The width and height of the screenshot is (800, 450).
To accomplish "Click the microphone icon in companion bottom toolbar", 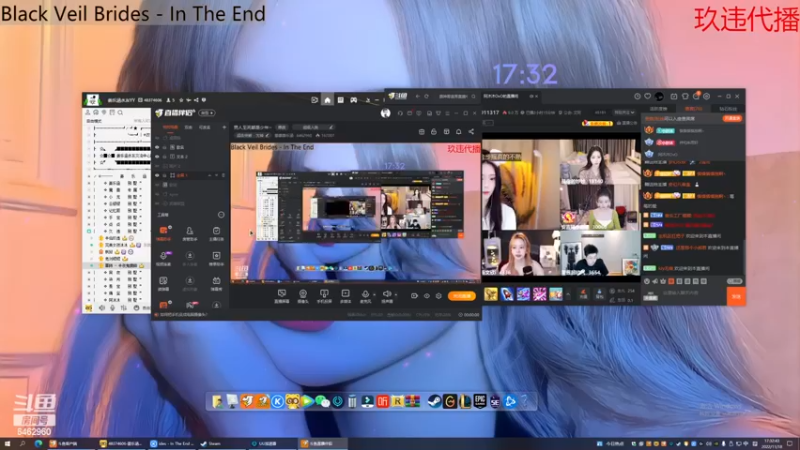I will [x=365, y=294].
